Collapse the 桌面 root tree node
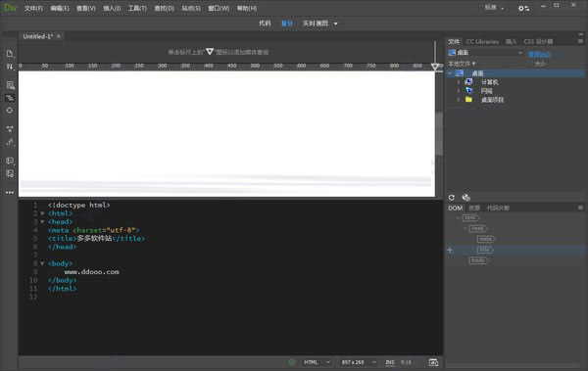 450,73
